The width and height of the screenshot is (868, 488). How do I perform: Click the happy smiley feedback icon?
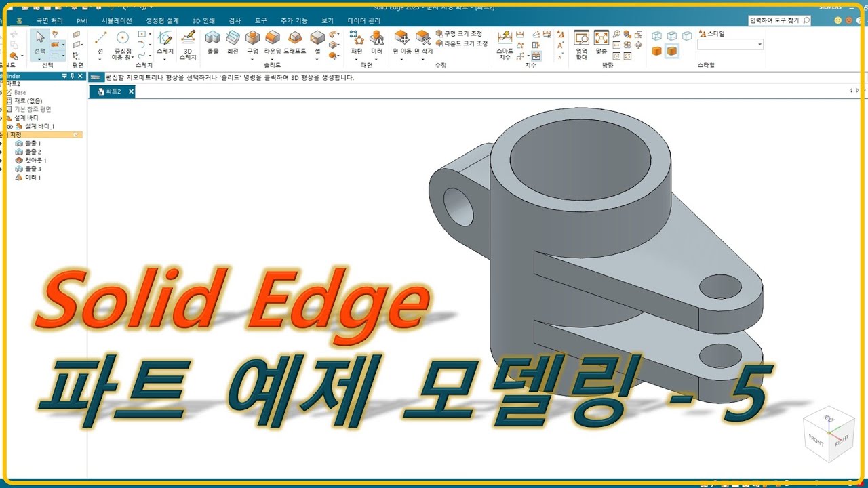(838, 20)
